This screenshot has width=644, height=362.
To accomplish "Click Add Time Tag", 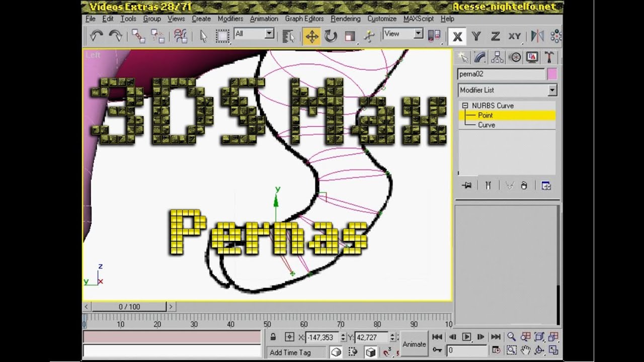I will pyautogui.click(x=290, y=352).
